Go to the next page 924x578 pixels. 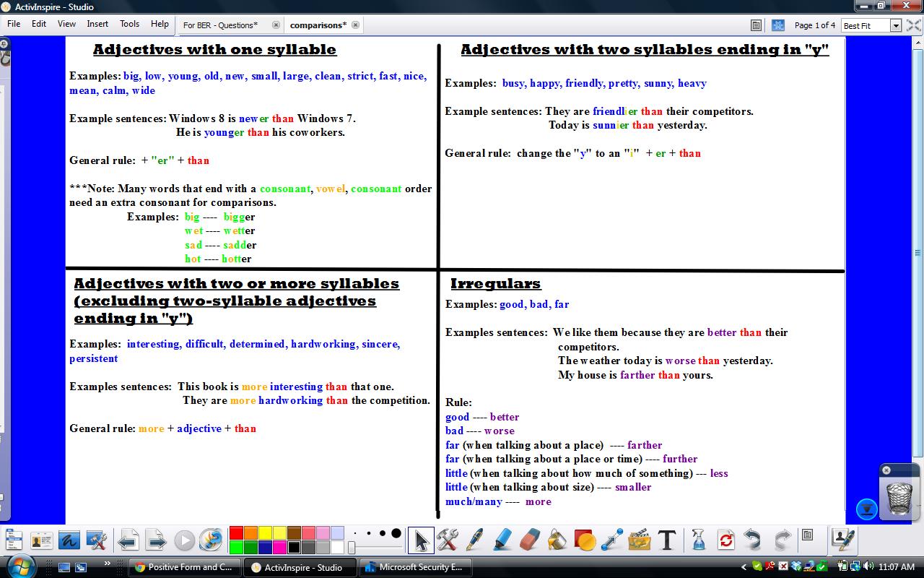click(x=155, y=540)
